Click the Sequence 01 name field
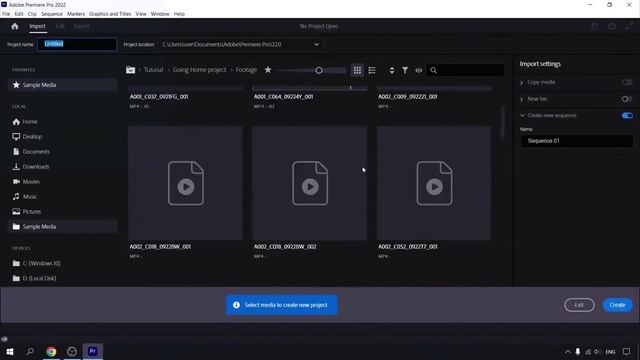Image resolution: width=640 pixels, height=360 pixels. [576, 141]
